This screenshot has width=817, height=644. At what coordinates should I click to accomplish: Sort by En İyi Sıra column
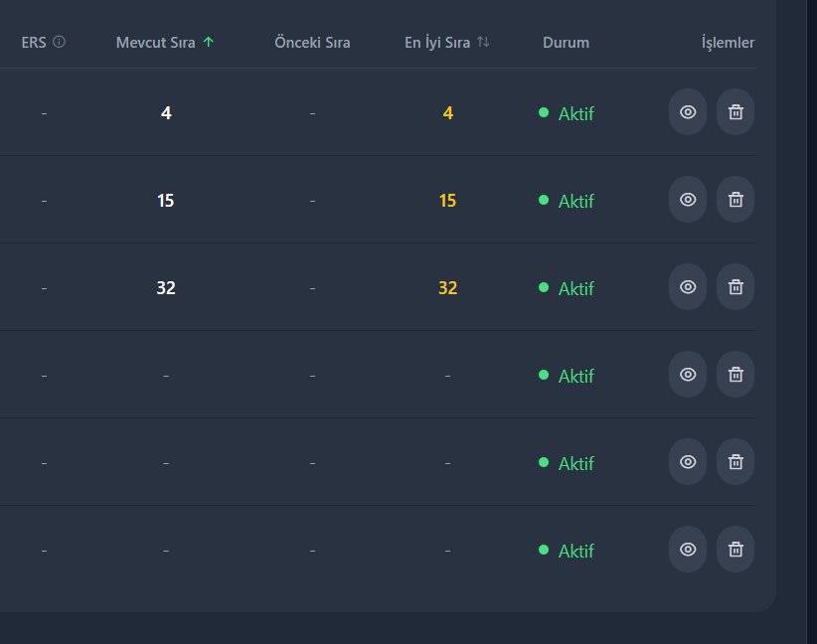pos(483,42)
